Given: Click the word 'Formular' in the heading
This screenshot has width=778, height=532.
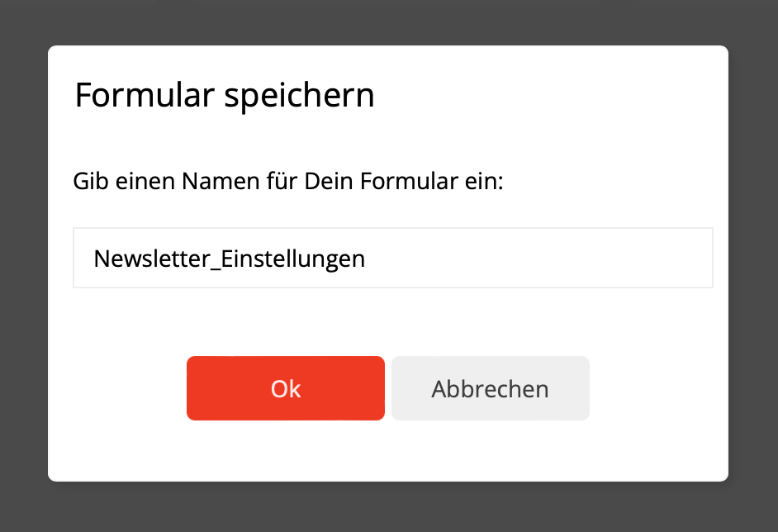Looking at the screenshot, I should tap(145, 96).
